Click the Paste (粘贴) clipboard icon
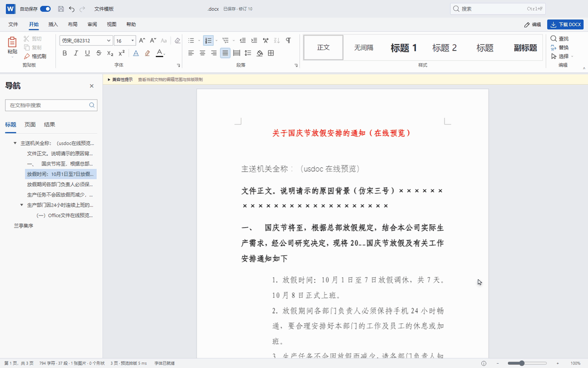Screen dimensions: 588x368 click(12, 43)
